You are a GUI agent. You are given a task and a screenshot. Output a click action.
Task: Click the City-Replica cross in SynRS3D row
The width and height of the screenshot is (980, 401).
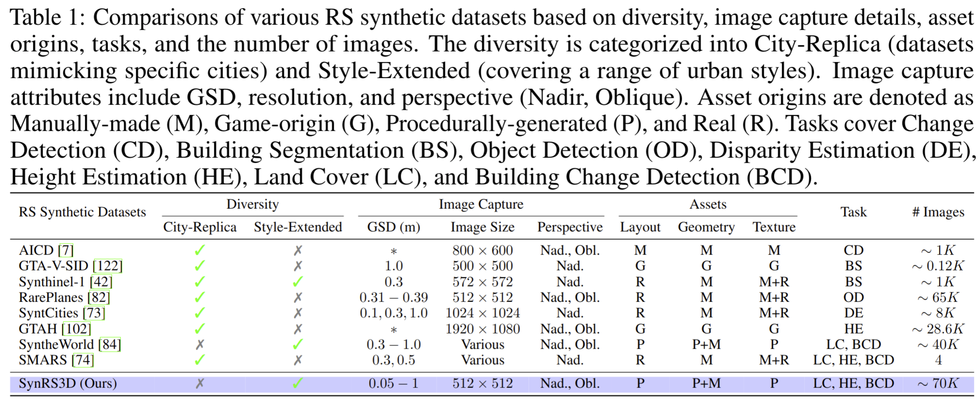[199, 384]
